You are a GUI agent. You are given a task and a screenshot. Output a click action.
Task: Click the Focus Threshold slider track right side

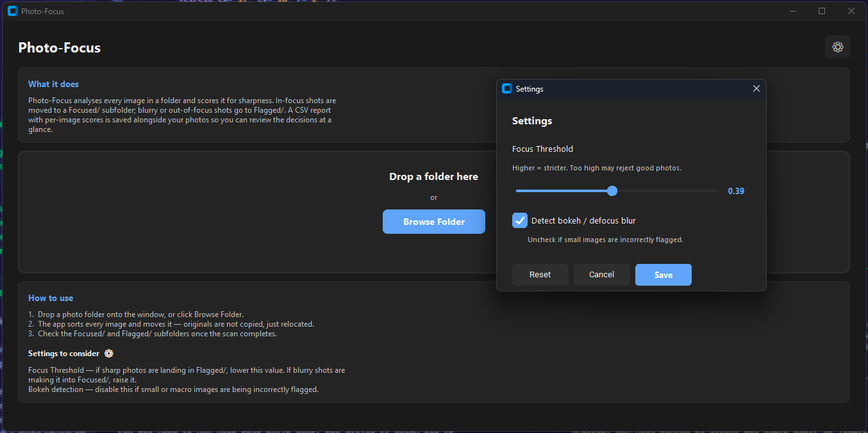coord(668,191)
